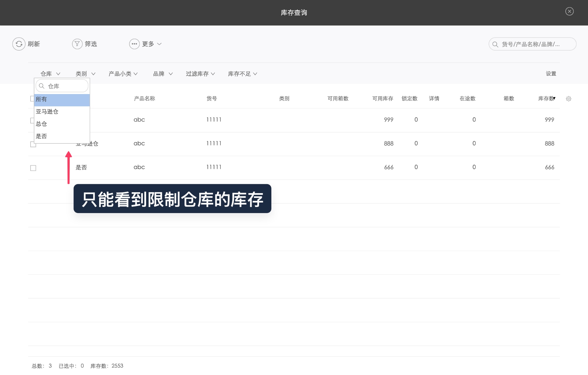Click the sort triangle on 库存数 column header
The width and height of the screenshot is (588, 375).
point(554,99)
